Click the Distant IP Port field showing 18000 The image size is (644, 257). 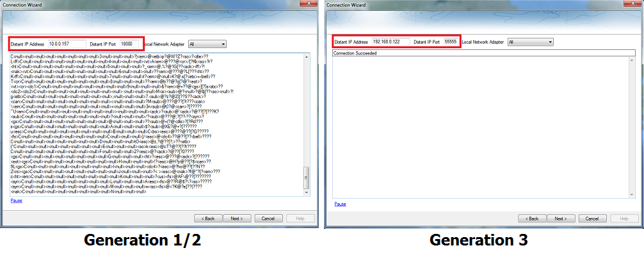tap(131, 44)
